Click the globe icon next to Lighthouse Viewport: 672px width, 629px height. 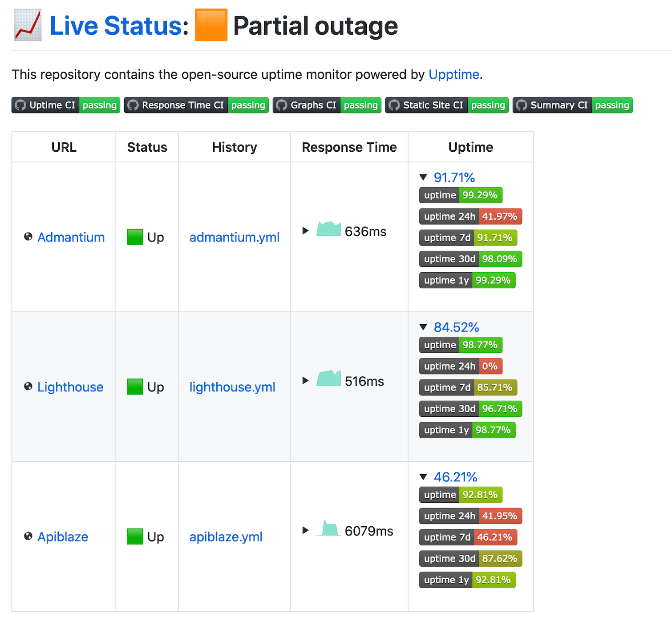(28, 386)
